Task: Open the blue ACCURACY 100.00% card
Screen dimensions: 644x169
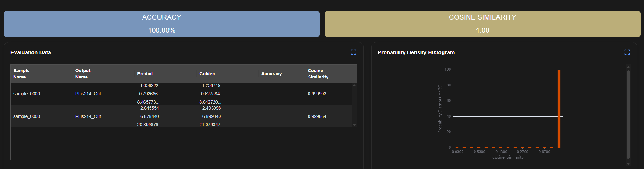Action: (162, 24)
